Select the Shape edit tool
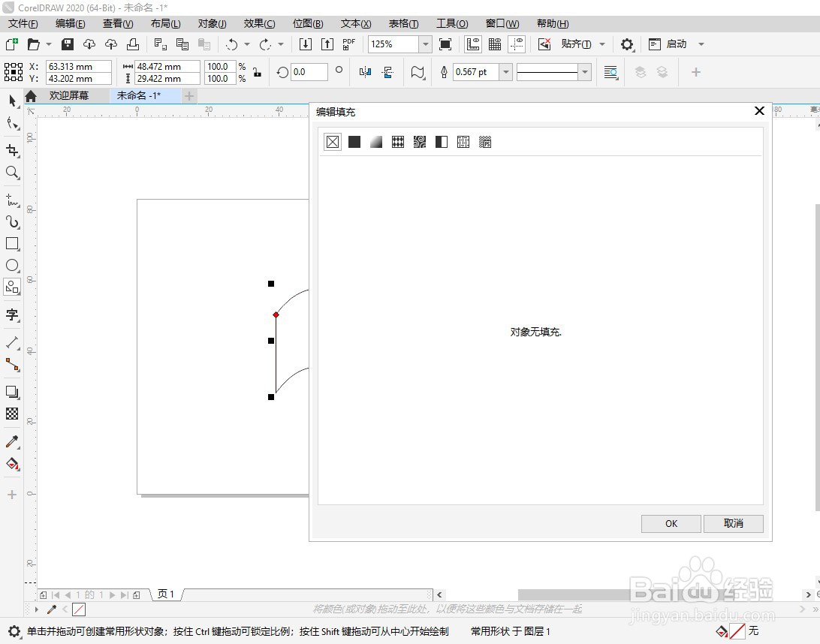Image resolution: width=820 pixels, height=644 pixels. 12,123
